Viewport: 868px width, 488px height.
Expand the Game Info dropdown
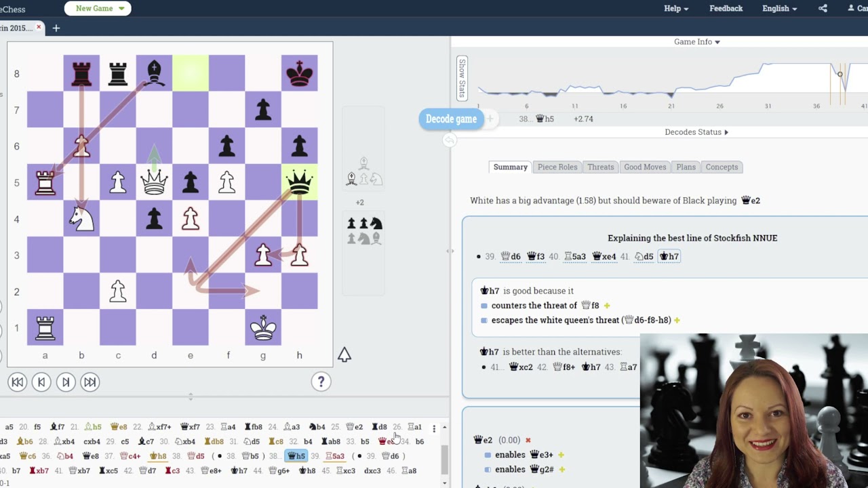click(696, 41)
